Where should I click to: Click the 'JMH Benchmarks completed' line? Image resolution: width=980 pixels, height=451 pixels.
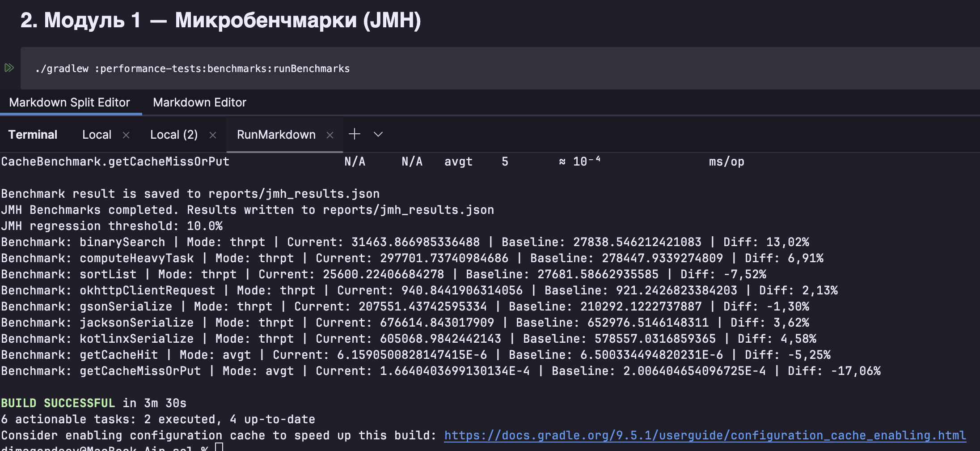[248, 210]
